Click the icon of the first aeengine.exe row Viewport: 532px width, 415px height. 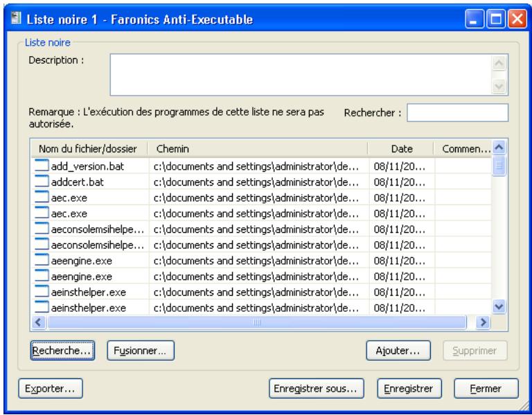(x=42, y=261)
